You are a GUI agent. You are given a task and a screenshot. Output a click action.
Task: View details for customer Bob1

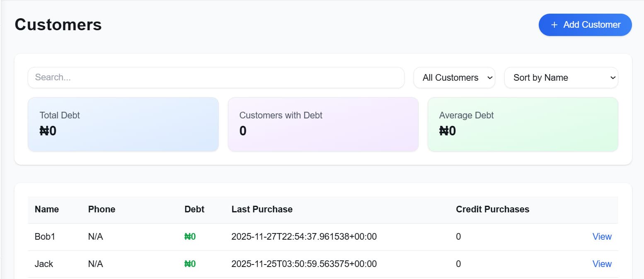point(602,236)
